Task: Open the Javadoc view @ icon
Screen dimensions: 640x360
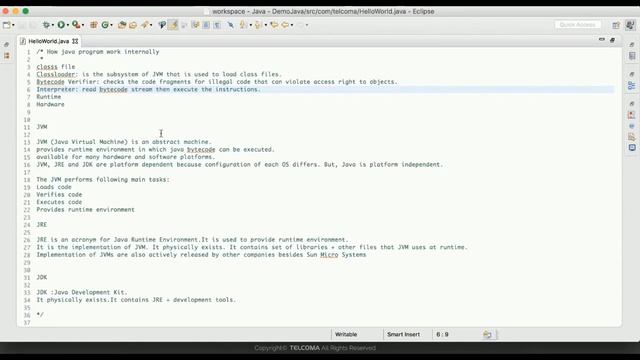Action: click(x=632, y=126)
